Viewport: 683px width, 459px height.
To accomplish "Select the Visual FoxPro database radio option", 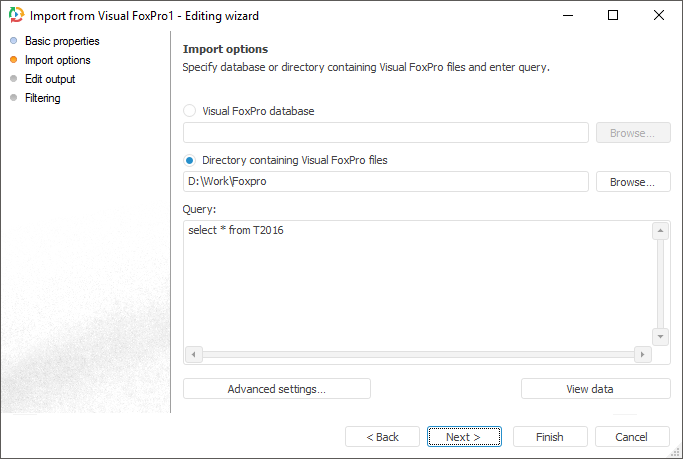I will pyautogui.click(x=190, y=111).
